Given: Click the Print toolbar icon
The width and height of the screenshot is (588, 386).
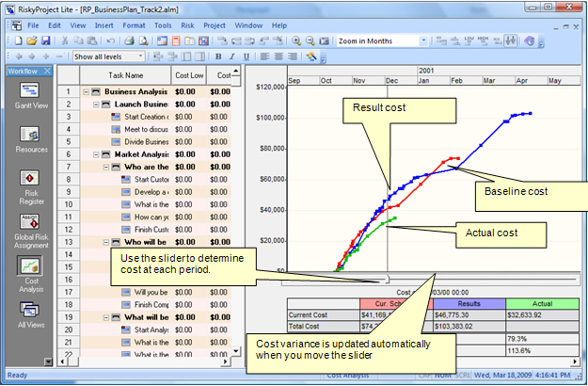Looking at the screenshot, I should pyautogui.click(x=132, y=41).
